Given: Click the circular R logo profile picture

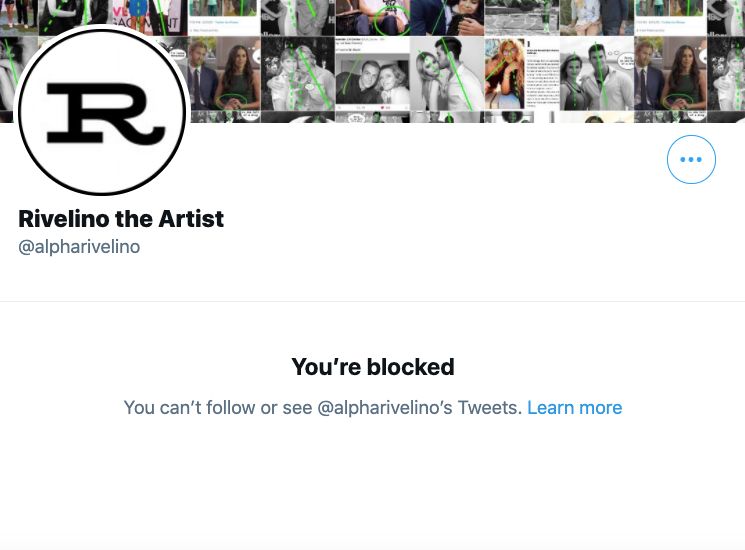Looking at the screenshot, I should 102,112.
